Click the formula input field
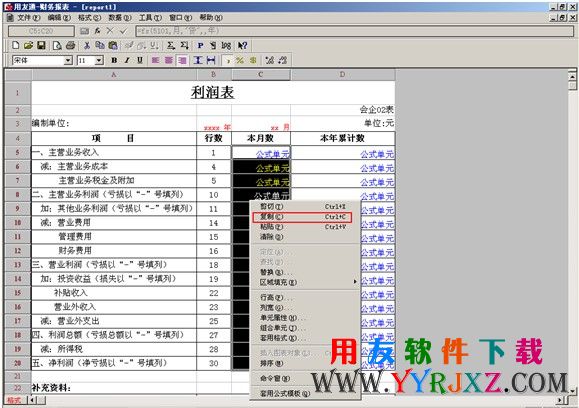 [354, 31]
